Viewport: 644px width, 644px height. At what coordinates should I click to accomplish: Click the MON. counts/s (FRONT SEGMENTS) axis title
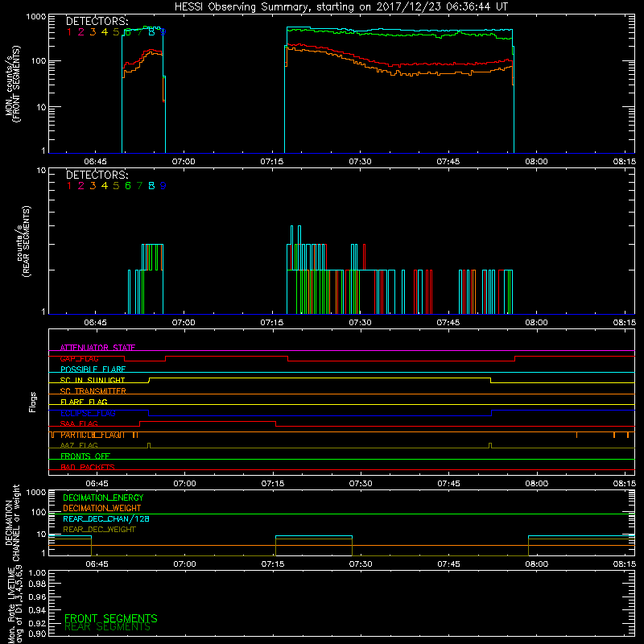12,85
